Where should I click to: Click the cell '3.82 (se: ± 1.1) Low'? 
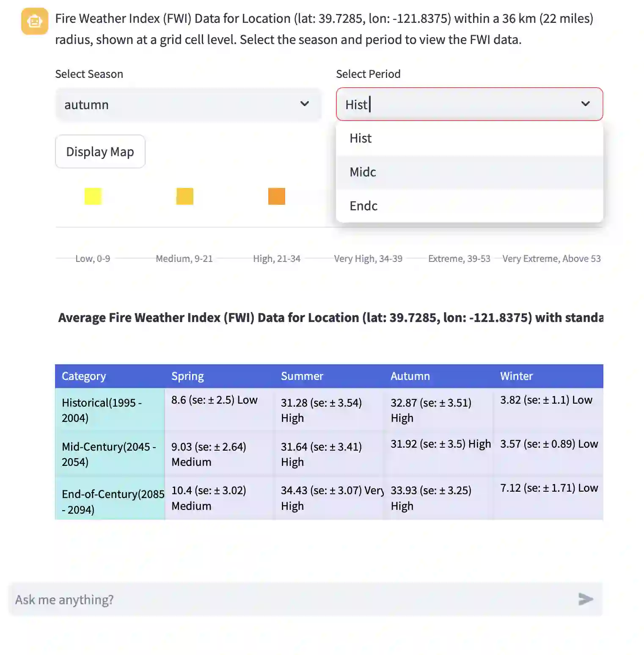pyautogui.click(x=548, y=410)
